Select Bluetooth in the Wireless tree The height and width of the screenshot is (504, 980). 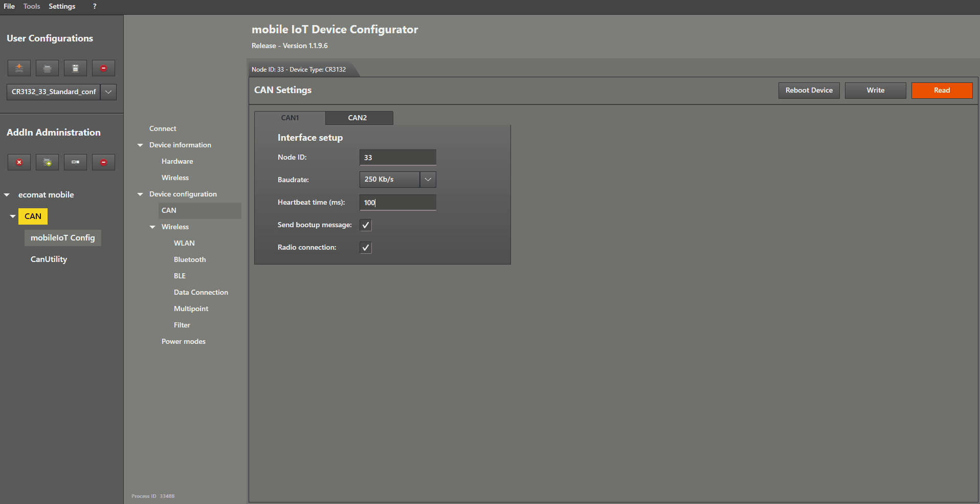click(190, 259)
